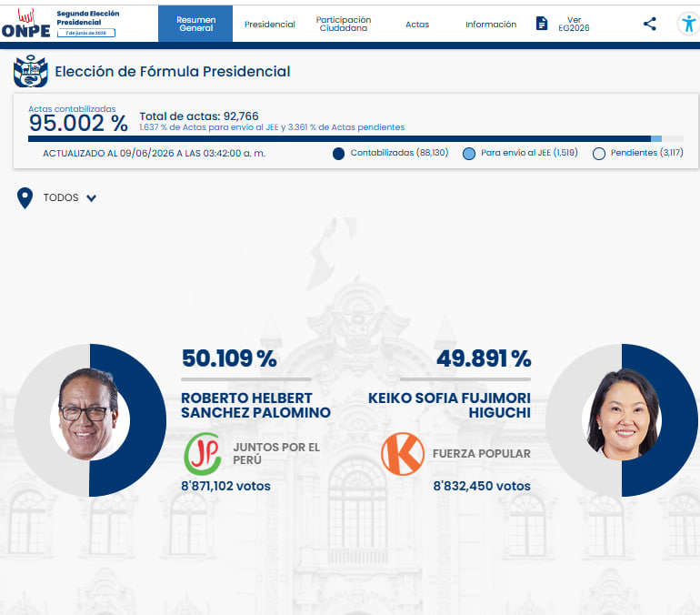Click the 7 de junio de 2026 date badge
This screenshot has height=615, width=700.
[x=86, y=33]
